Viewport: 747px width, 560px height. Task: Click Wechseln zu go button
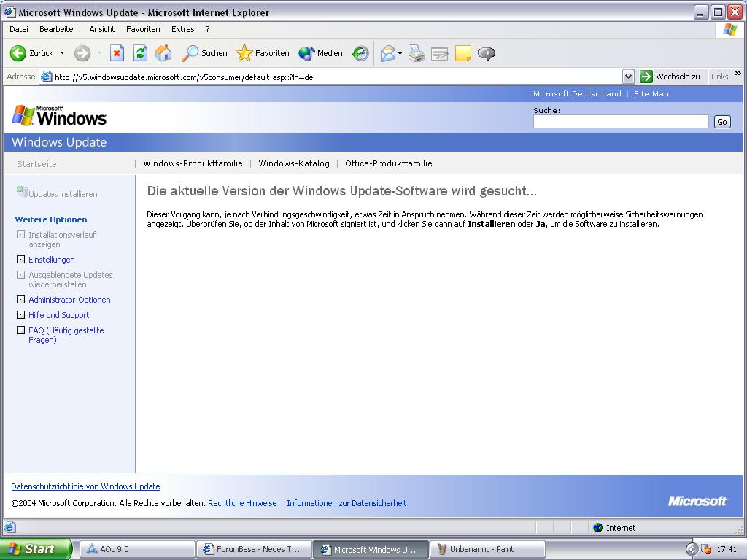coord(670,77)
